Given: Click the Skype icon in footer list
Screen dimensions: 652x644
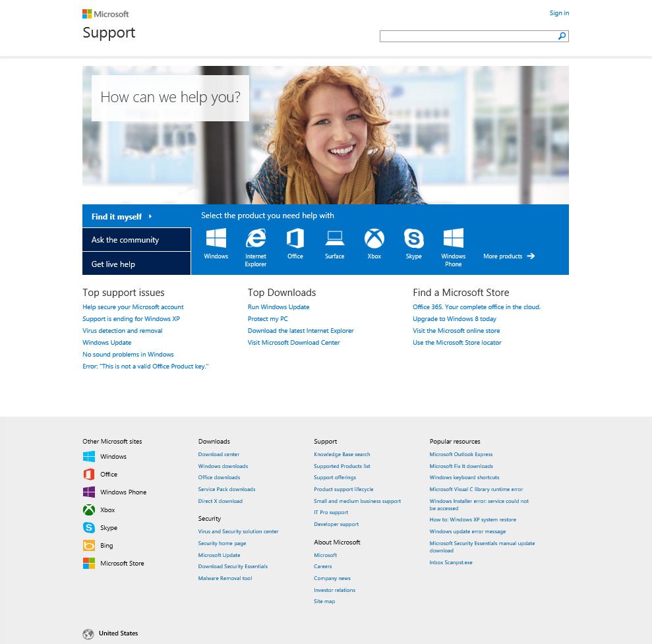Looking at the screenshot, I should [89, 527].
